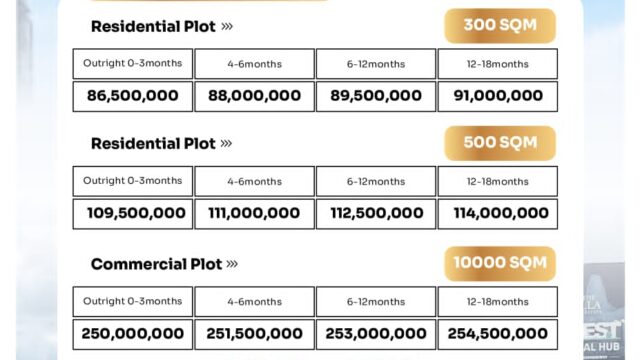Select the 500 SQM gold badge

500,143
